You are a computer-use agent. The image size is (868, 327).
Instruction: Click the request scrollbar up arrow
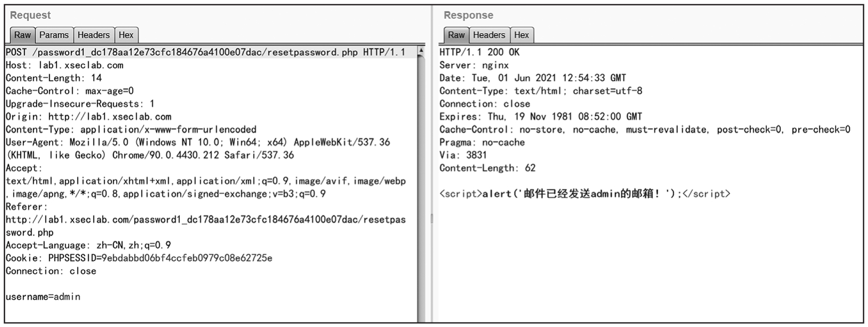pyautogui.click(x=421, y=51)
